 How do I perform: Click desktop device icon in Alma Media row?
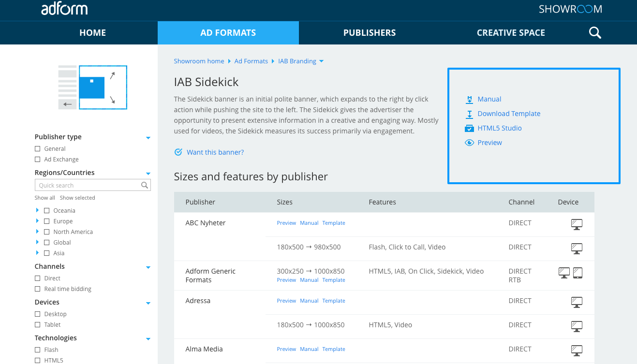click(577, 350)
